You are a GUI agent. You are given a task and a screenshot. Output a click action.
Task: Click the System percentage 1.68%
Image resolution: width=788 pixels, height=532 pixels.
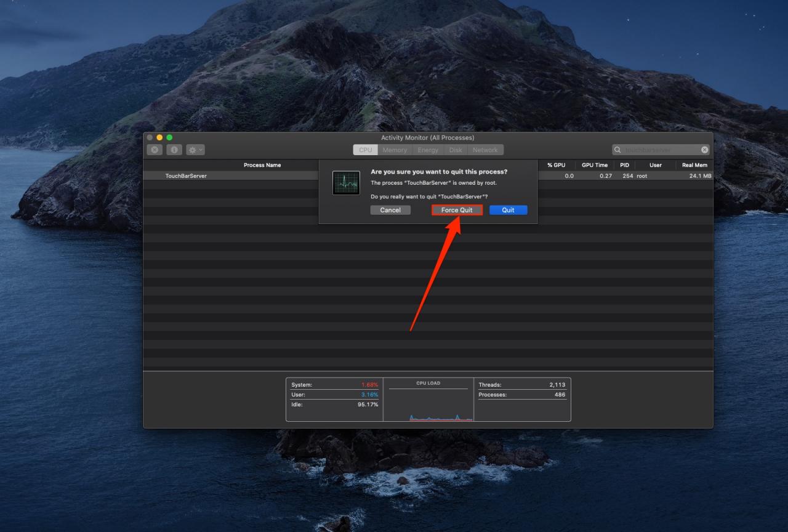370,385
